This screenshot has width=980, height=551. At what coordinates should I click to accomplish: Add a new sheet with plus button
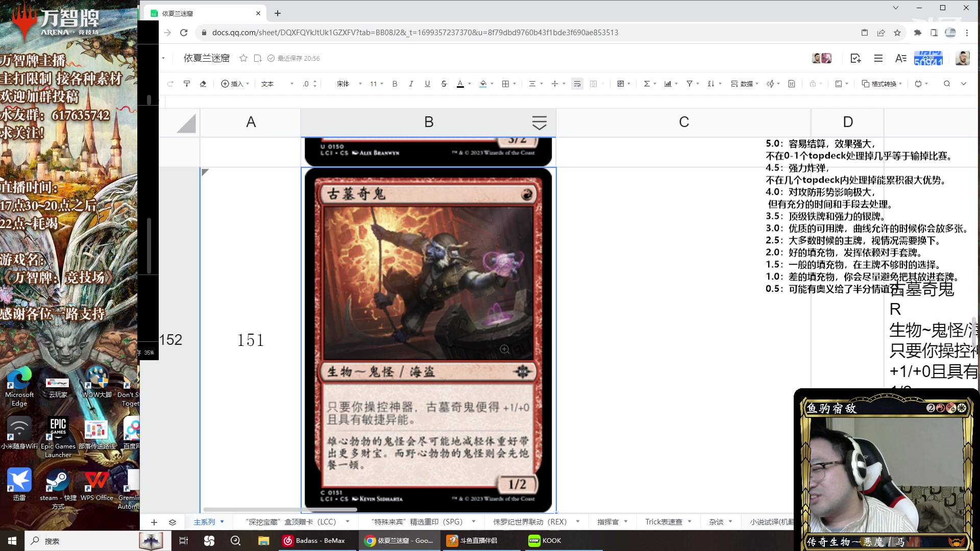coord(154,522)
